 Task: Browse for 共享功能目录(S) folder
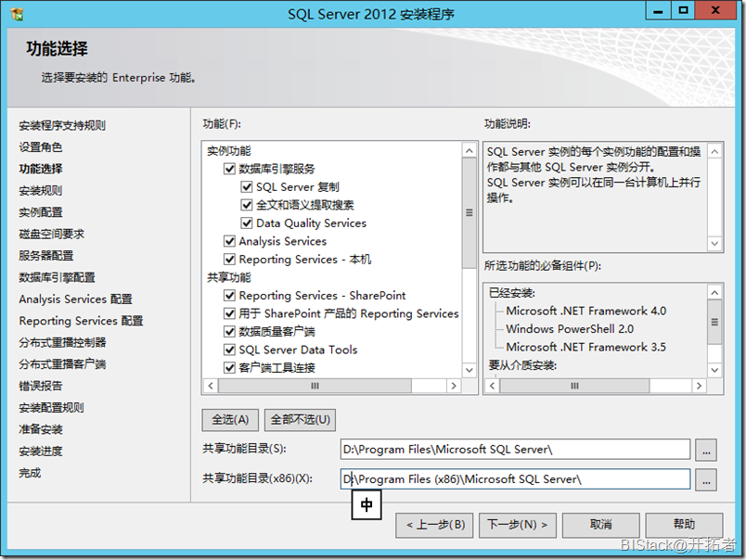point(706,450)
